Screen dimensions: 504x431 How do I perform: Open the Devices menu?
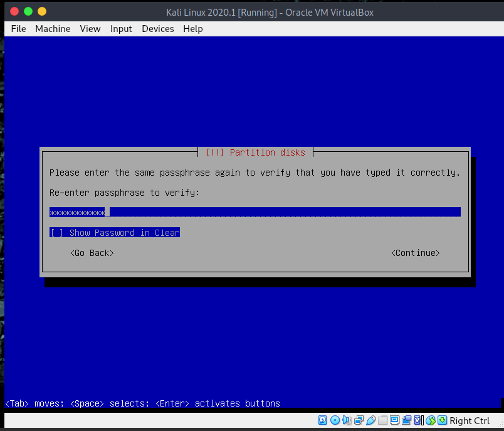(x=158, y=29)
